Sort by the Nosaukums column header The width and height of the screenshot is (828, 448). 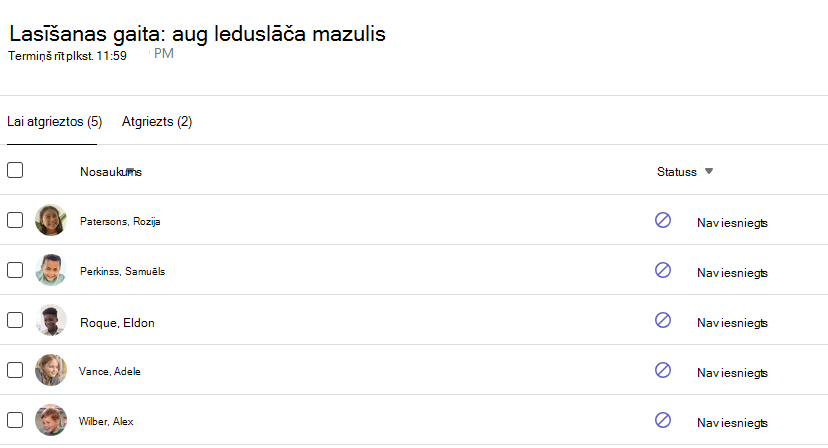coord(111,172)
